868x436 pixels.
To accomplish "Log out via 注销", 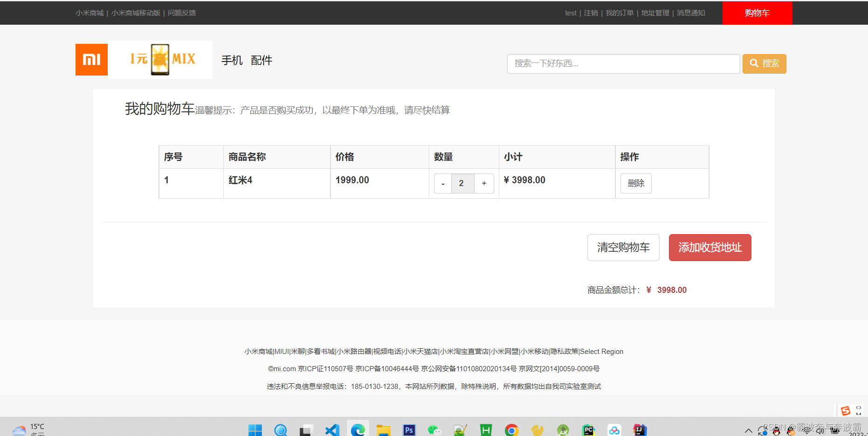I will click(x=591, y=13).
